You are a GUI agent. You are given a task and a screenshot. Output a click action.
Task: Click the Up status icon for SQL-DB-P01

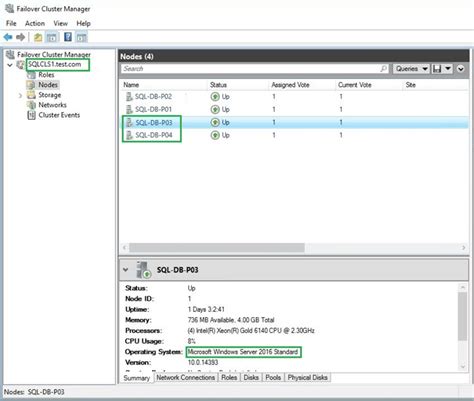click(215, 109)
